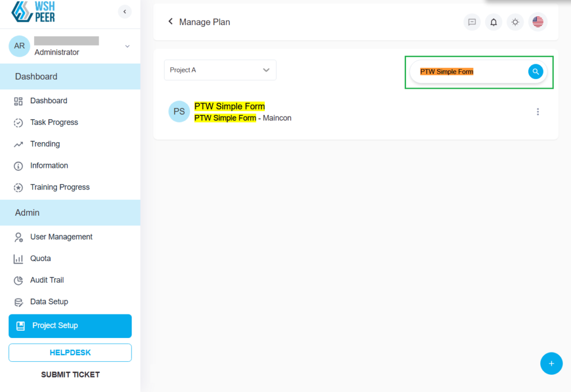
Task: Open the Trending sidebar item
Action: coord(45,144)
